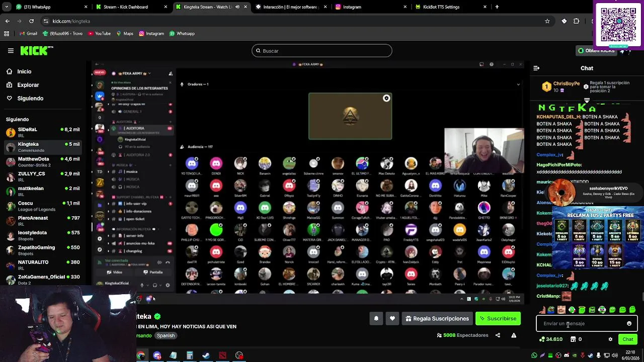Switch to the Interacción browser tab

(291, 7)
